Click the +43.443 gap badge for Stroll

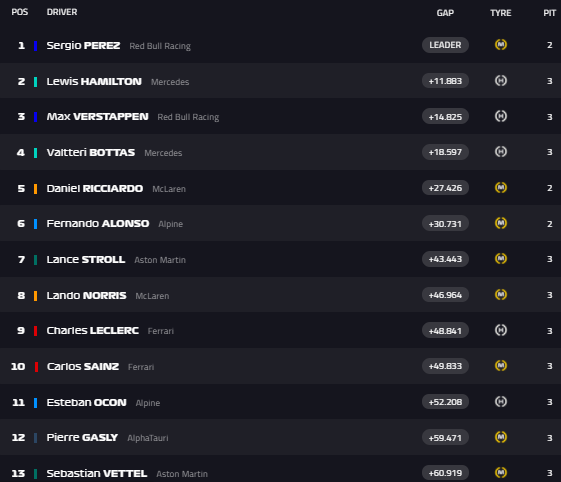coord(445,259)
